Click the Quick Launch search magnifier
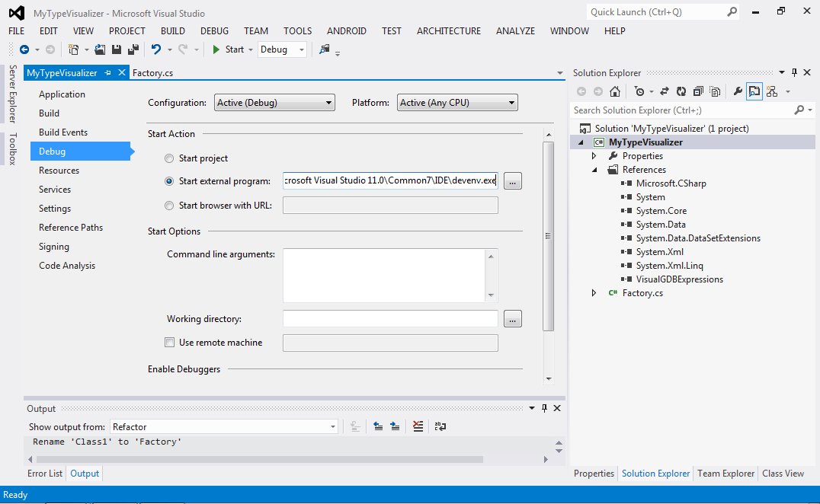 click(x=732, y=11)
